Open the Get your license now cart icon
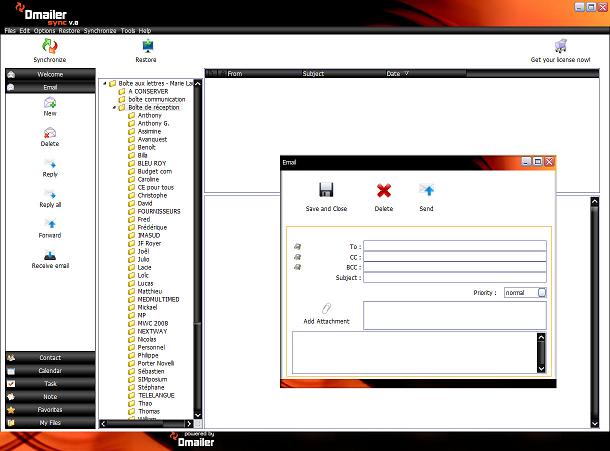 point(561,46)
